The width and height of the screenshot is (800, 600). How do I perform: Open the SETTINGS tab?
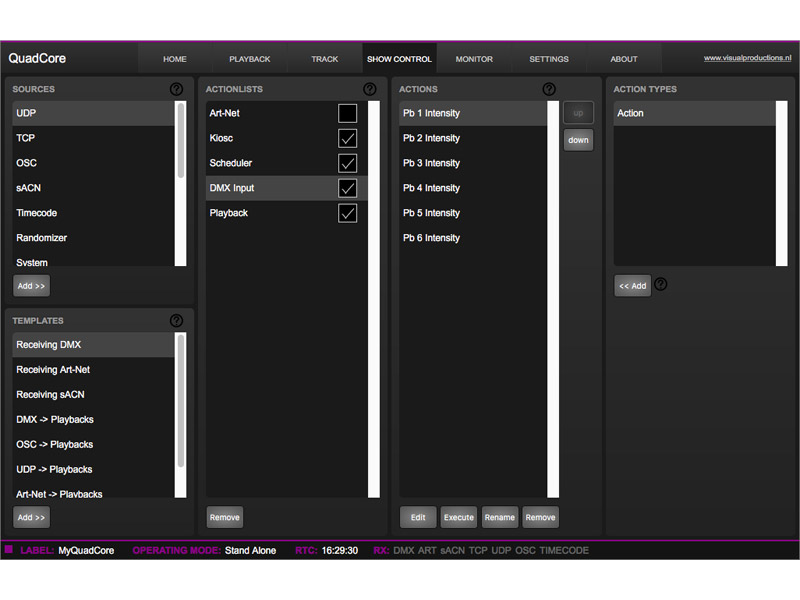point(548,59)
